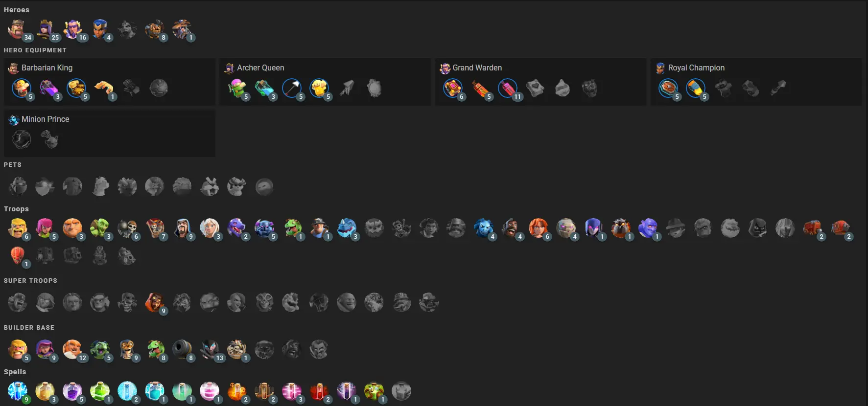The height and width of the screenshot is (406, 868).
Task: Select the Archer Queen hero level 25
Action: tap(45, 30)
